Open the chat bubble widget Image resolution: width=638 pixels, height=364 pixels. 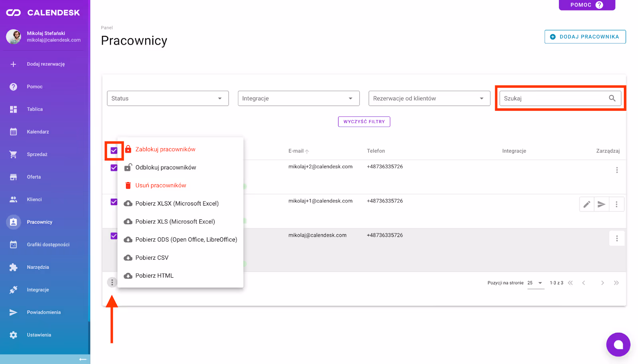coord(618,344)
